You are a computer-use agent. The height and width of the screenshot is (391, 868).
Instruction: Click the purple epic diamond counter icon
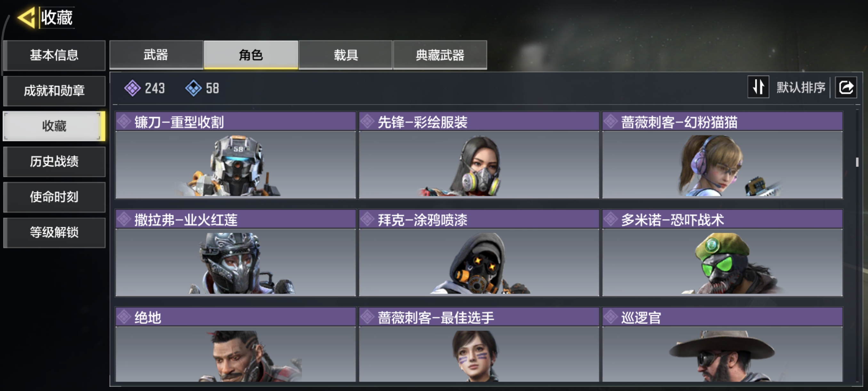click(133, 88)
